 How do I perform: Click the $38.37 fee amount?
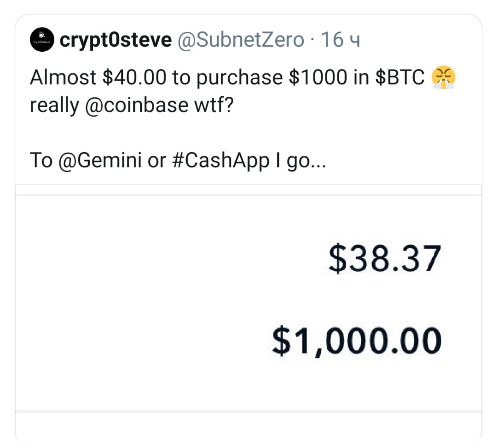[384, 259]
